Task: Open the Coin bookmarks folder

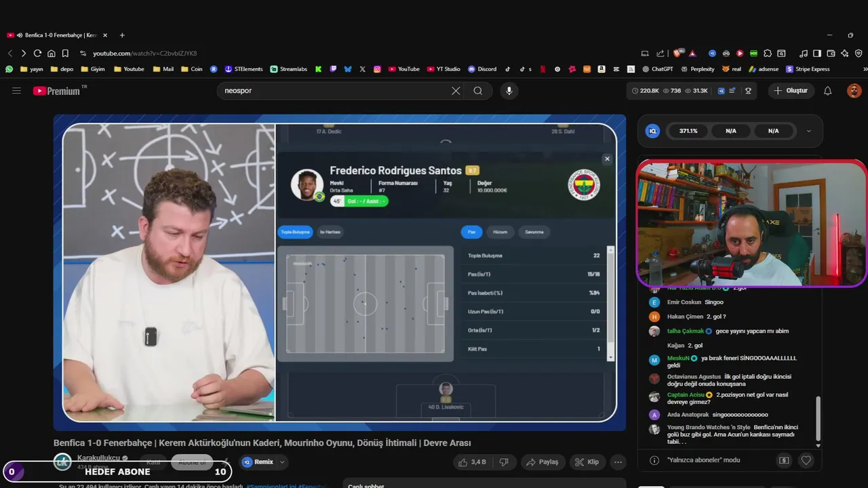Action: [191, 69]
